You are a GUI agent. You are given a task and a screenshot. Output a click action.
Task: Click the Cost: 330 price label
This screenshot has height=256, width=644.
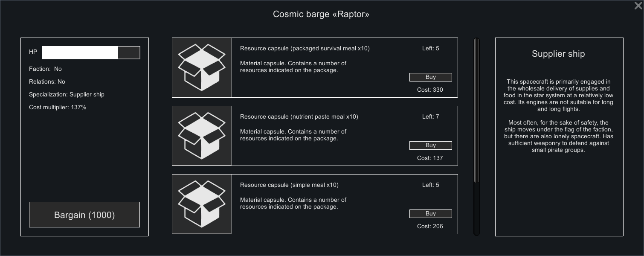[x=430, y=90]
